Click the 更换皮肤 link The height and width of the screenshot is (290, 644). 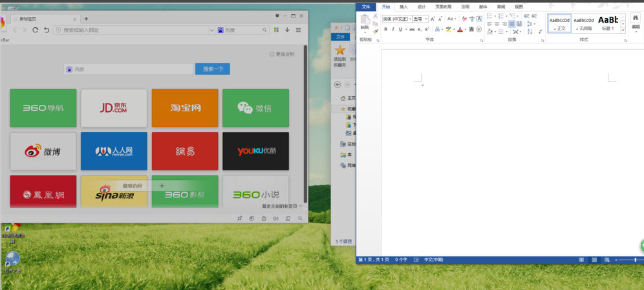pyautogui.click(x=282, y=54)
